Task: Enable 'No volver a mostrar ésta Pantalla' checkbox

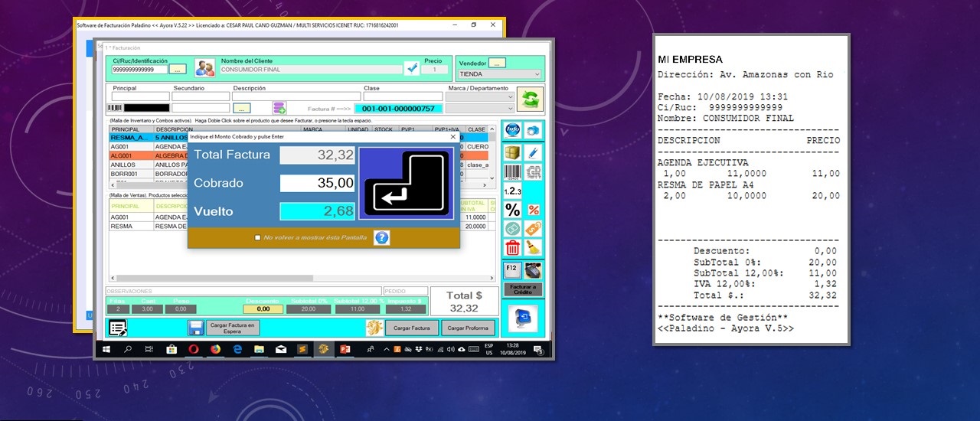Action: pos(257,238)
